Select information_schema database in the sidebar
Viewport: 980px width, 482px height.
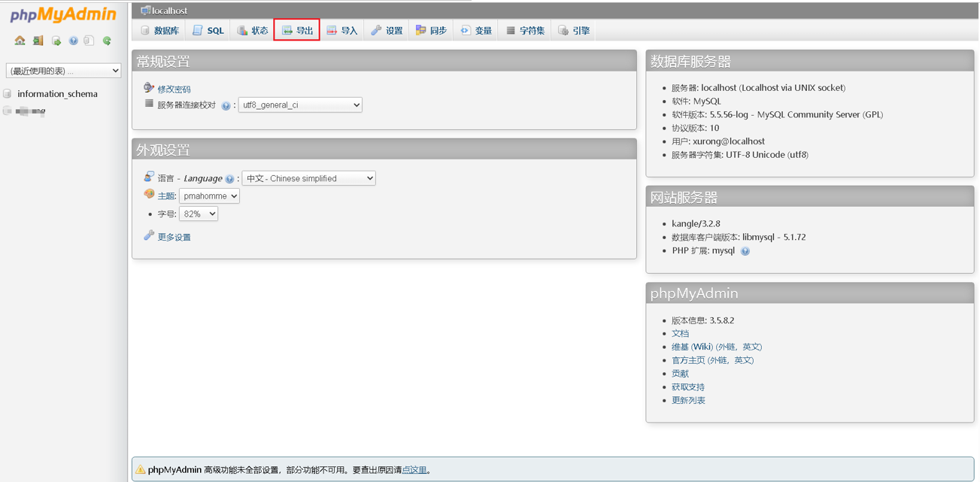click(x=57, y=94)
